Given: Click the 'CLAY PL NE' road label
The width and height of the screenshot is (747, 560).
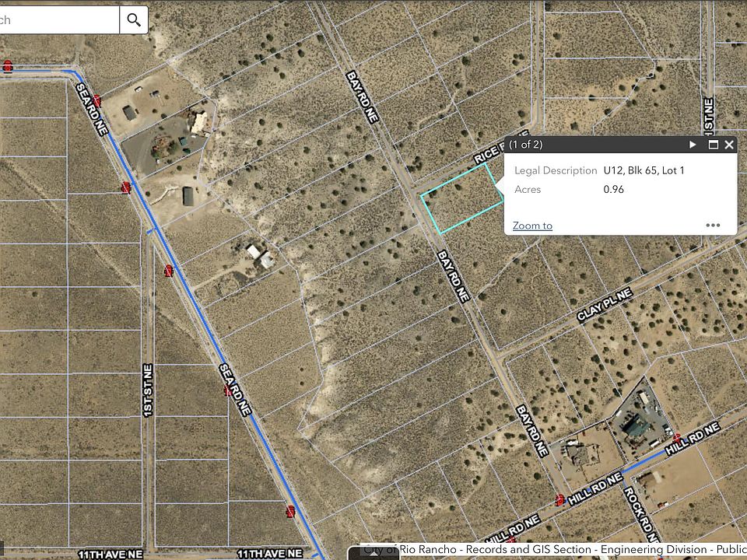Looking at the screenshot, I should click(605, 305).
